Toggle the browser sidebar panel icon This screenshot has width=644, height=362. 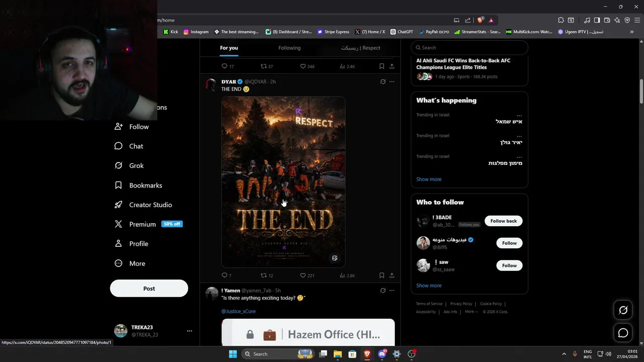pos(597,20)
